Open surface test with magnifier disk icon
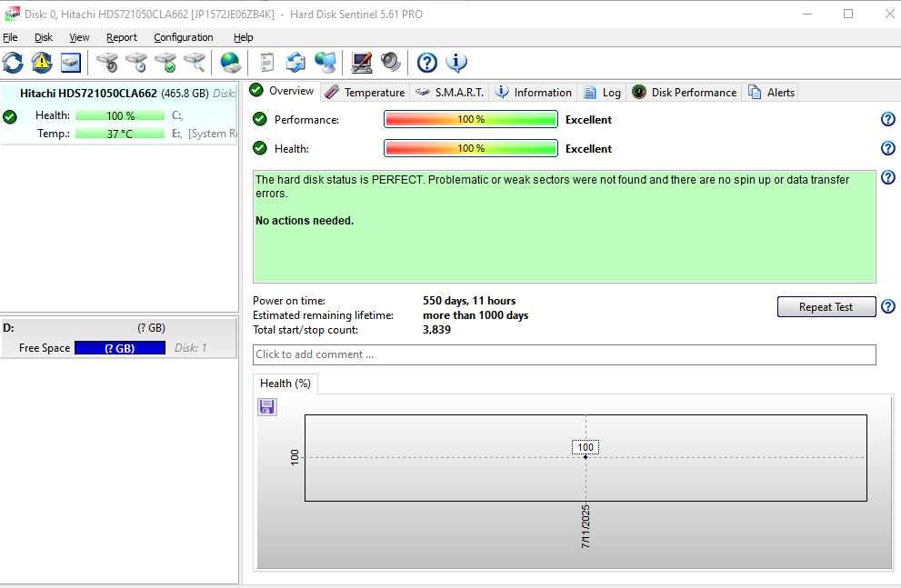This screenshot has height=588, width=901. coord(195,63)
